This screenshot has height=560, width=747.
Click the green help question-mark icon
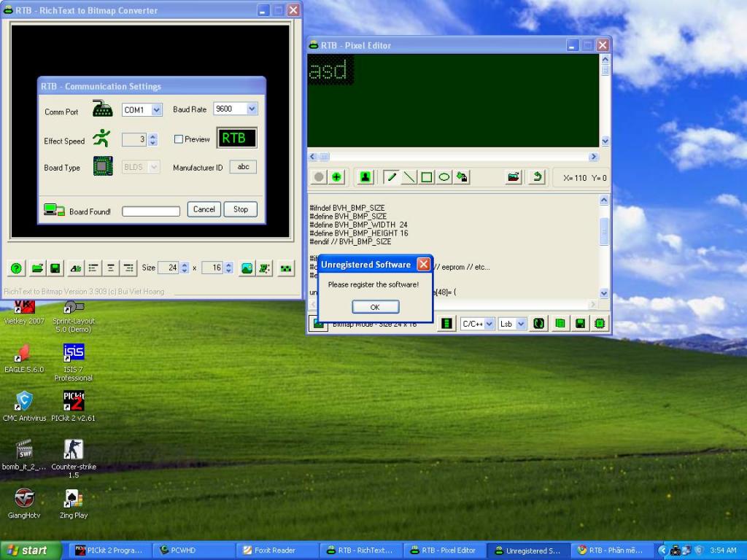coord(16,268)
